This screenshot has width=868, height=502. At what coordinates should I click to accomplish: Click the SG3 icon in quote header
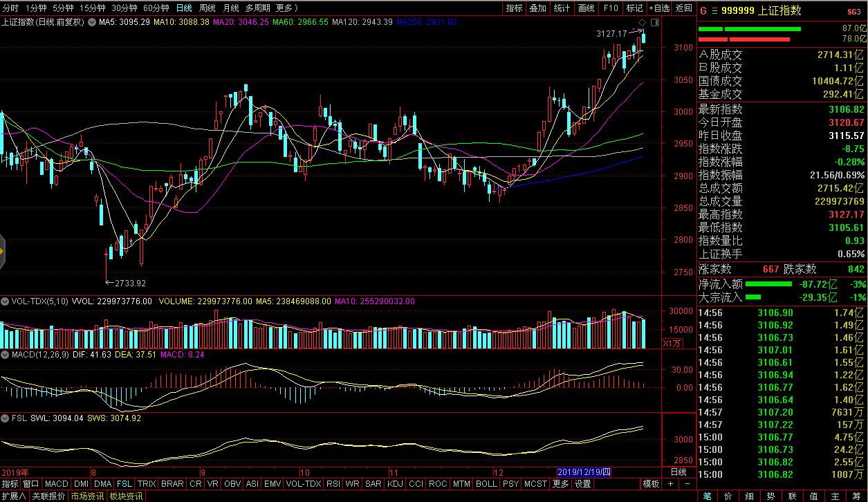click(x=853, y=11)
